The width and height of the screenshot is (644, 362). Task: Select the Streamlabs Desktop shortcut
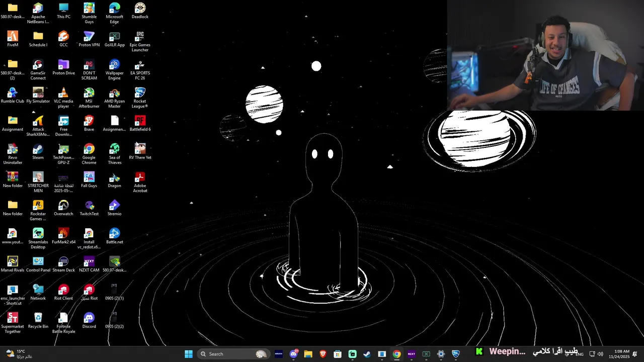tap(38, 238)
